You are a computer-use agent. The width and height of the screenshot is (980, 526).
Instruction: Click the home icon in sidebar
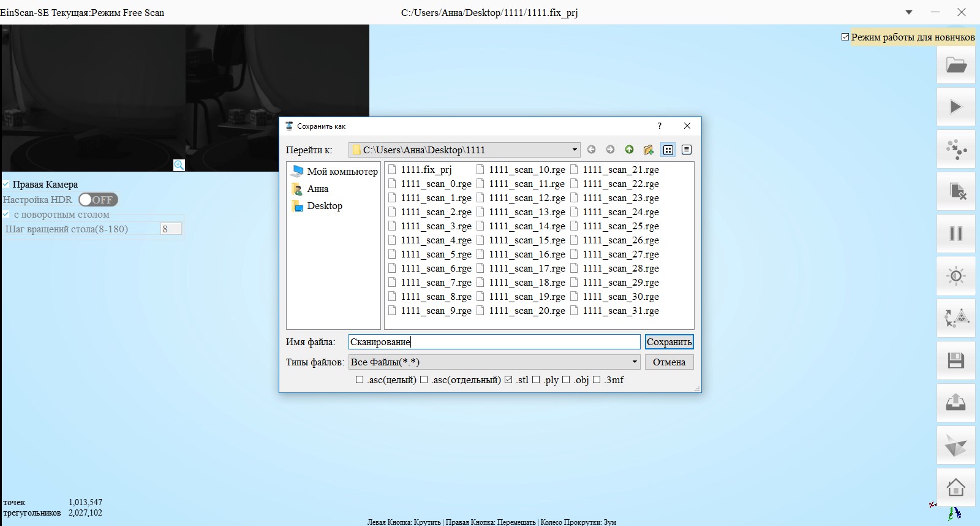956,488
